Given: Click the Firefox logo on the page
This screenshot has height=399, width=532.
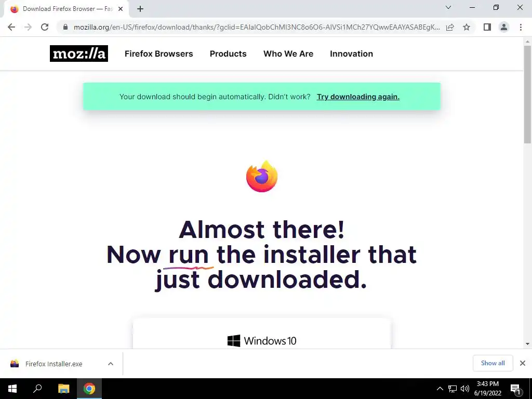Looking at the screenshot, I should pyautogui.click(x=262, y=177).
